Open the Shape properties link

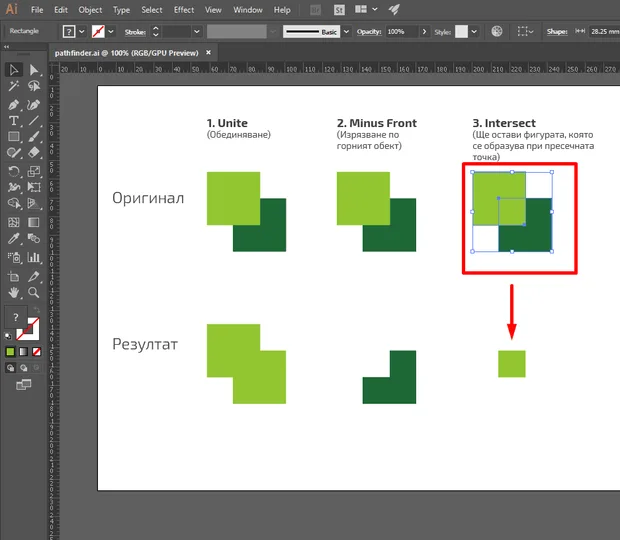tap(557, 31)
